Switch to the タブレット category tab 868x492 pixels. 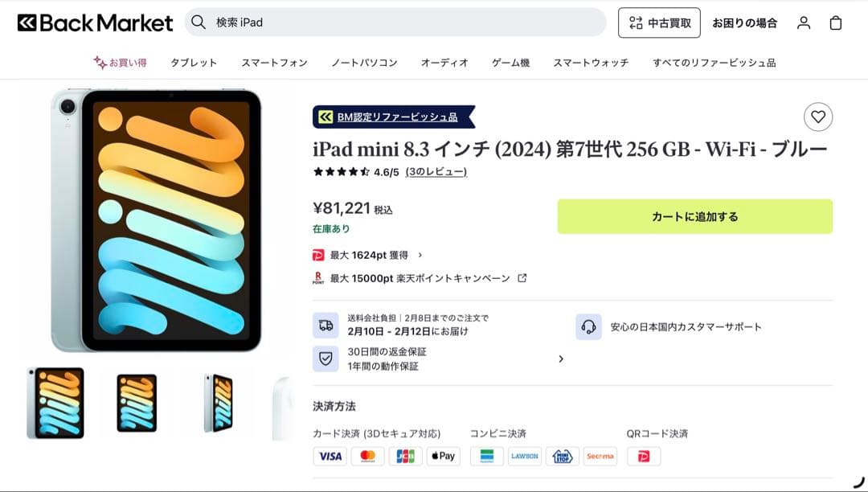[193, 62]
